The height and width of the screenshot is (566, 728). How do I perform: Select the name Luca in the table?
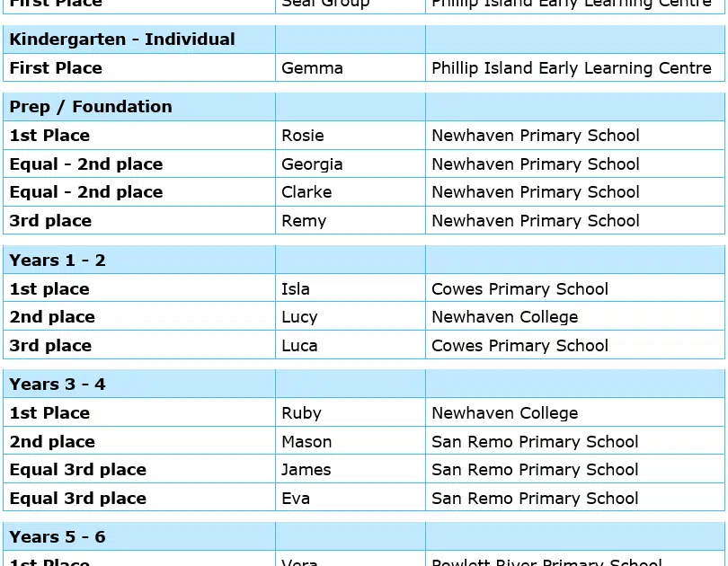pos(299,346)
